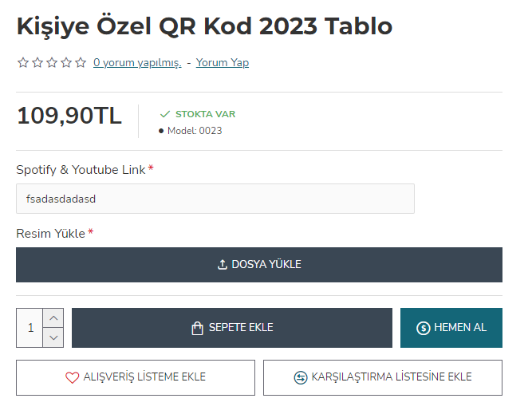Decrease quantity with the down arrow
The height and width of the screenshot is (414, 532).
[53, 337]
